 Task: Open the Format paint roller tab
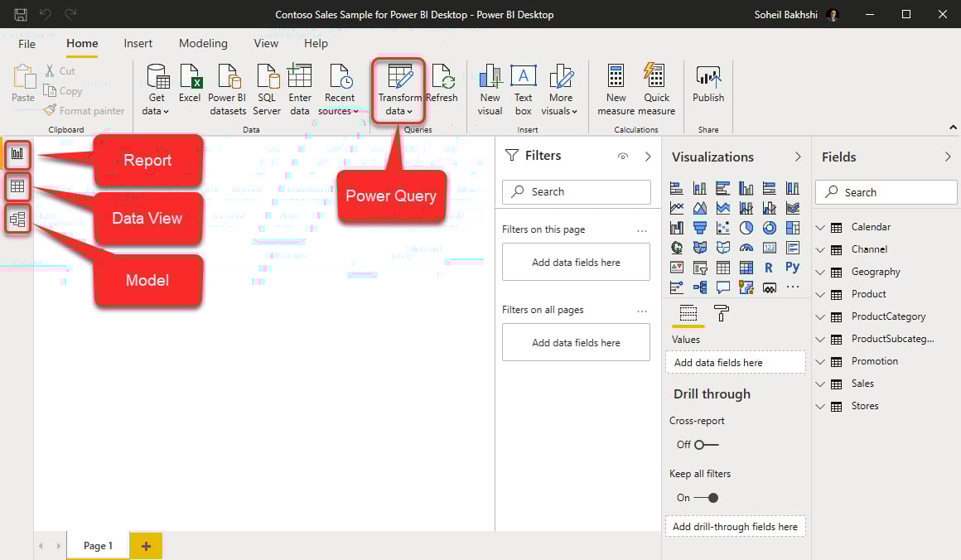click(722, 314)
